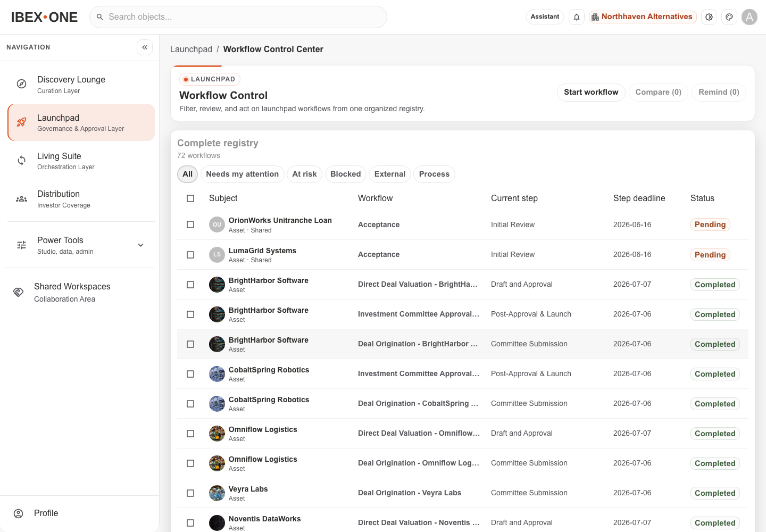Click the Distribution people icon

coord(21,199)
